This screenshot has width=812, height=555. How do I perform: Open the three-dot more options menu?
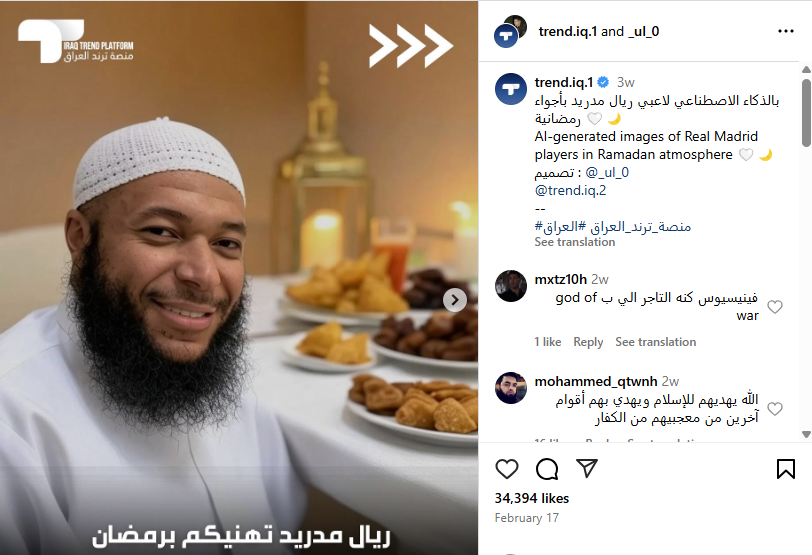point(786,31)
